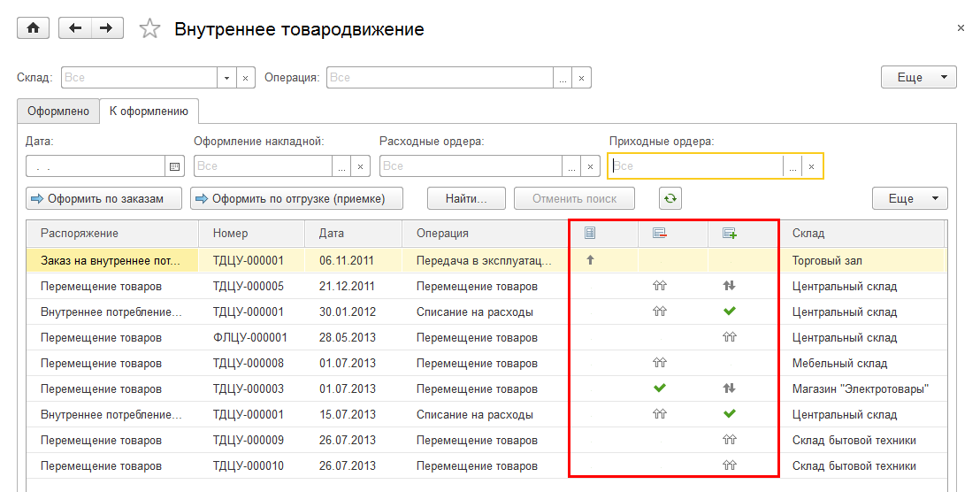Viewport: 980px width, 492px height.
Task: Select the ФЛЦУ-000001 number cell
Action: [x=250, y=337]
